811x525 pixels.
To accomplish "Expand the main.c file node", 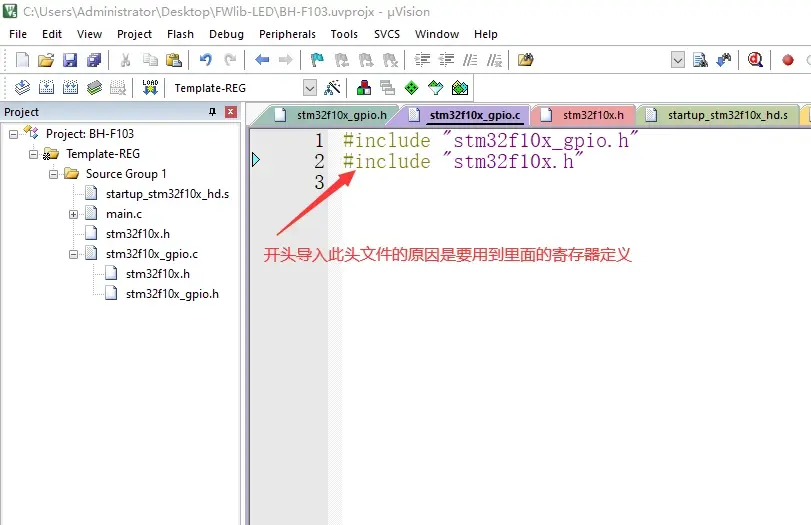I will click(73, 214).
